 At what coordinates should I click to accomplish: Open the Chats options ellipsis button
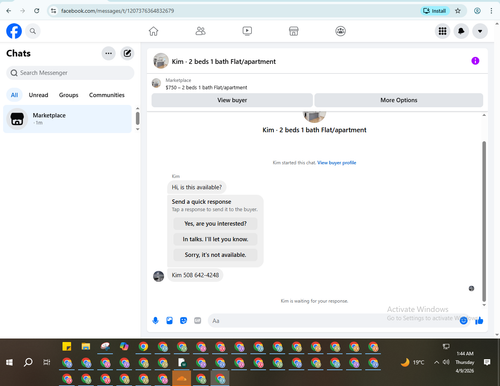pos(108,53)
